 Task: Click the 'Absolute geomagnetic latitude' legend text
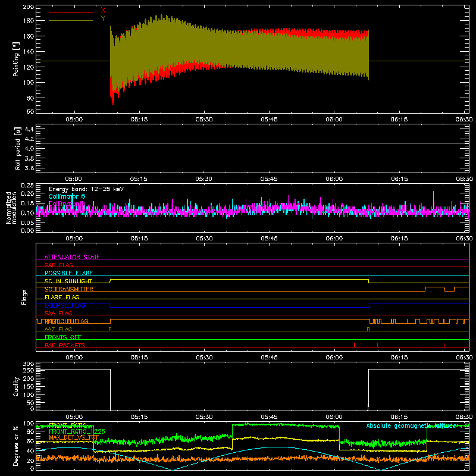coord(411,426)
